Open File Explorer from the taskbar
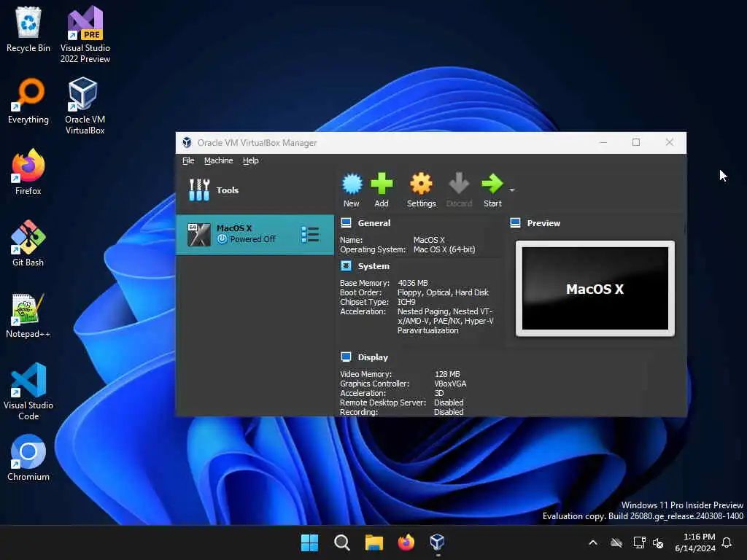 [x=374, y=542]
